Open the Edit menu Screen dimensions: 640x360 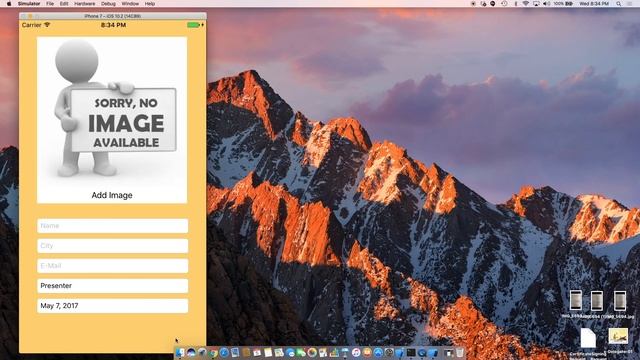(x=64, y=4)
